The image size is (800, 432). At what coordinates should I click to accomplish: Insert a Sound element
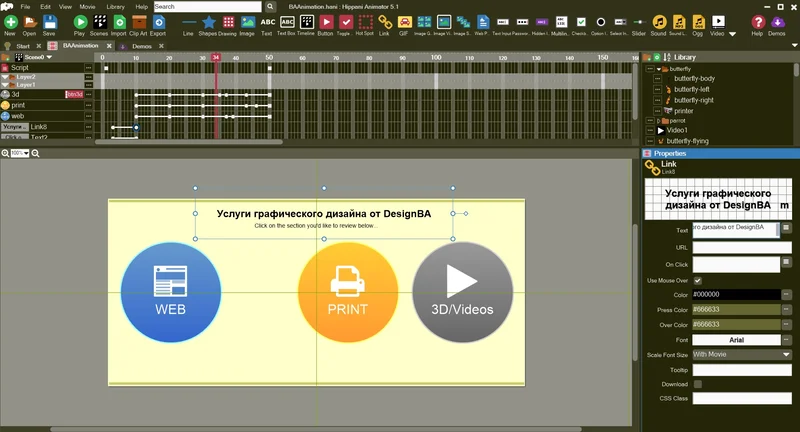click(x=659, y=25)
